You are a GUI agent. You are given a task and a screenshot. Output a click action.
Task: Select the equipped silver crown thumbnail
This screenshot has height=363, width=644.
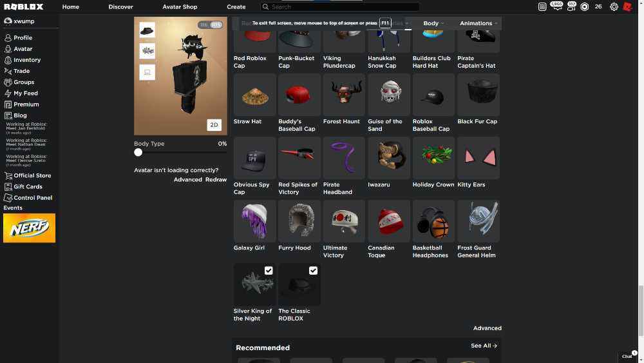(x=147, y=51)
